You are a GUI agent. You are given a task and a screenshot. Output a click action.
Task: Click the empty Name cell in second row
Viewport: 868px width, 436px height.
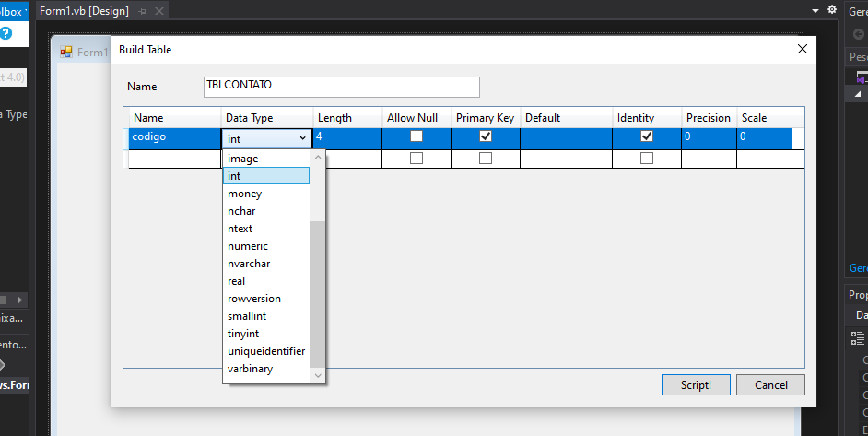(175, 159)
